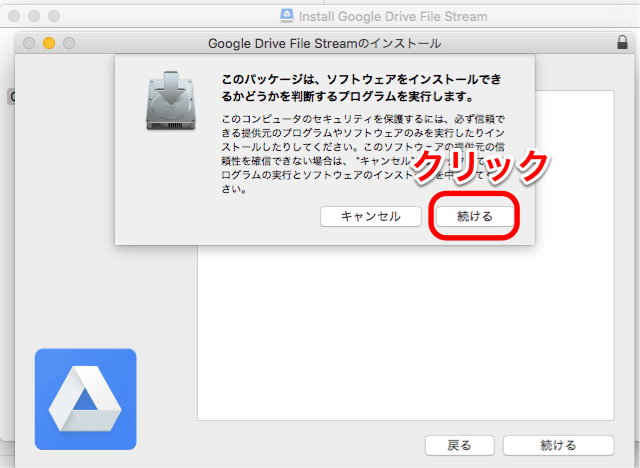640x468 pixels.
Task: Click 続ける in the confirmation dialog
Action: coord(475,216)
